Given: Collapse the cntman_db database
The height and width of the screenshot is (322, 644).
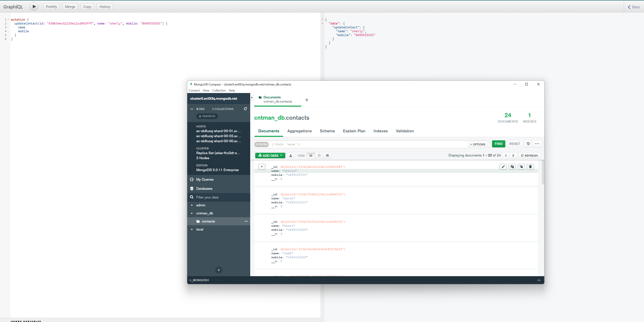Looking at the screenshot, I should tap(192, 213).
